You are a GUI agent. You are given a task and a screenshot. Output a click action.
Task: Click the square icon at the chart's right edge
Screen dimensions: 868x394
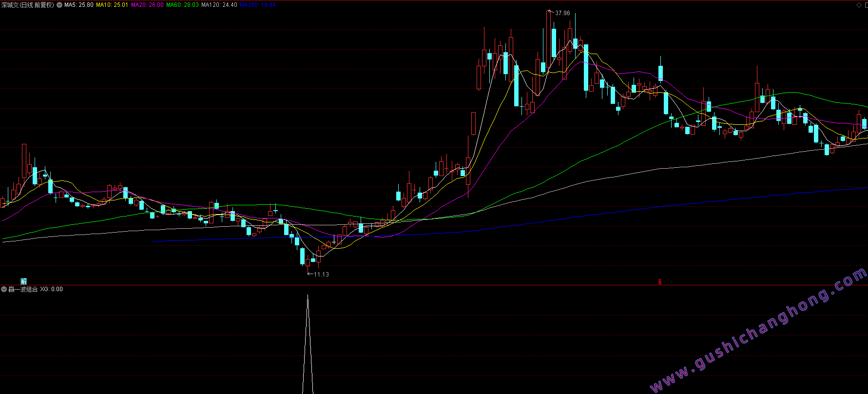[866, 5]
